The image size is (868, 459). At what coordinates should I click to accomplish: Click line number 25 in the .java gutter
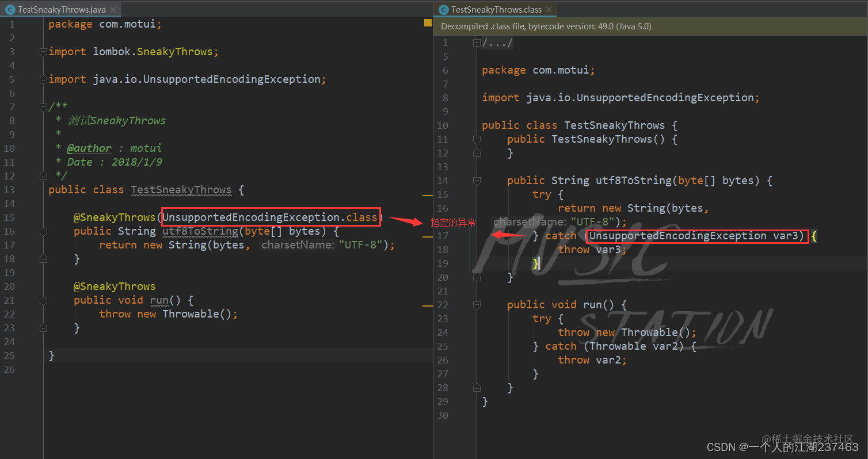(x=9, y=355)
